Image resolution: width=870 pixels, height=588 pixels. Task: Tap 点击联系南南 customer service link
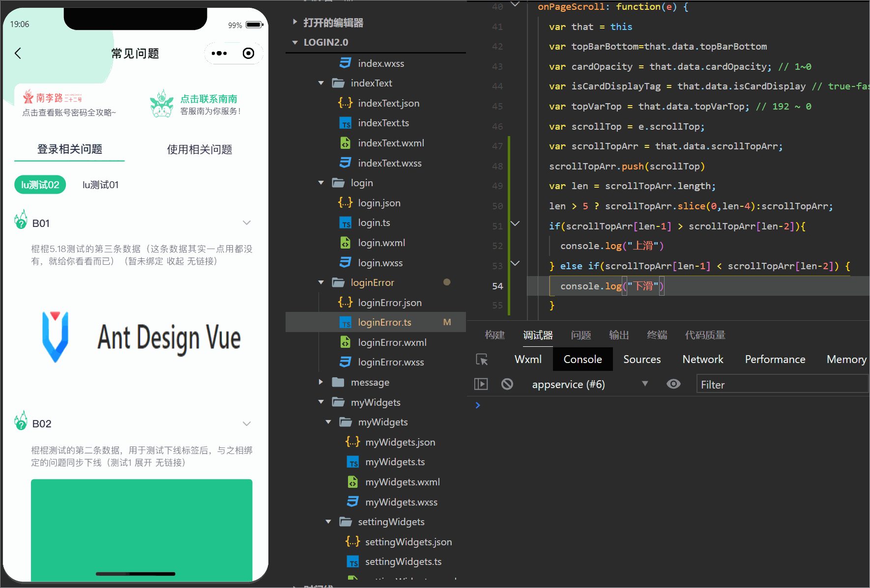209,99
